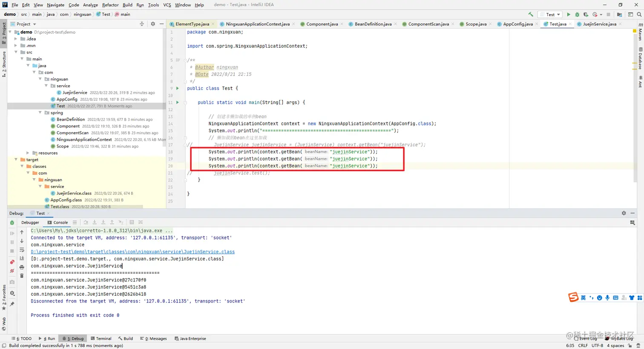Switch to the Debugger tab
The height and width of the screenshot is (349, 644).
(x=30, y=222)
